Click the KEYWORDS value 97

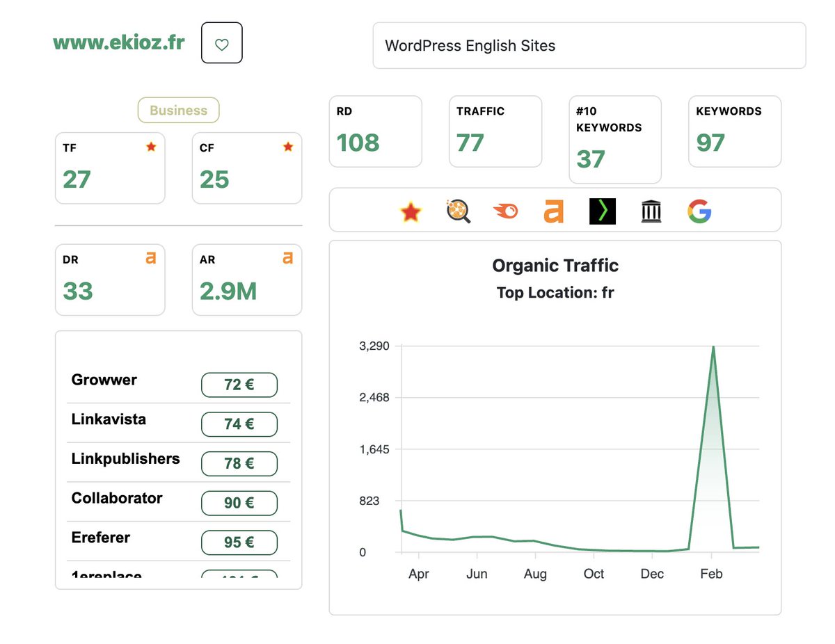[x=710, y=143]
